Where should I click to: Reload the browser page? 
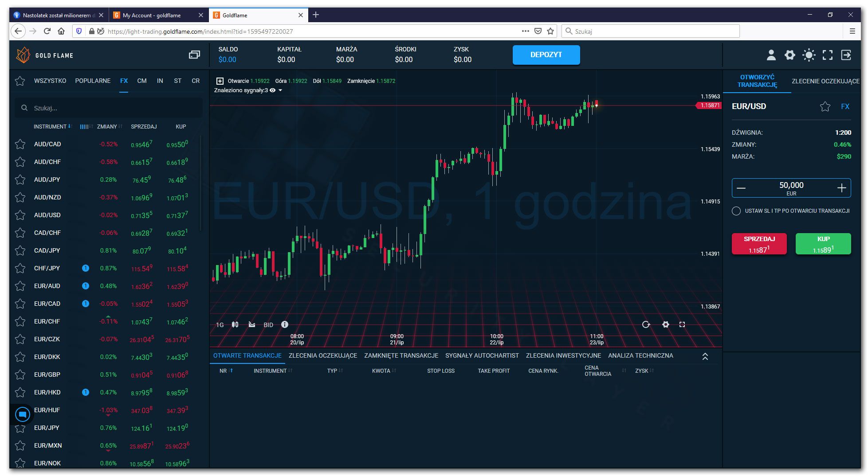[x=47, y=31]
